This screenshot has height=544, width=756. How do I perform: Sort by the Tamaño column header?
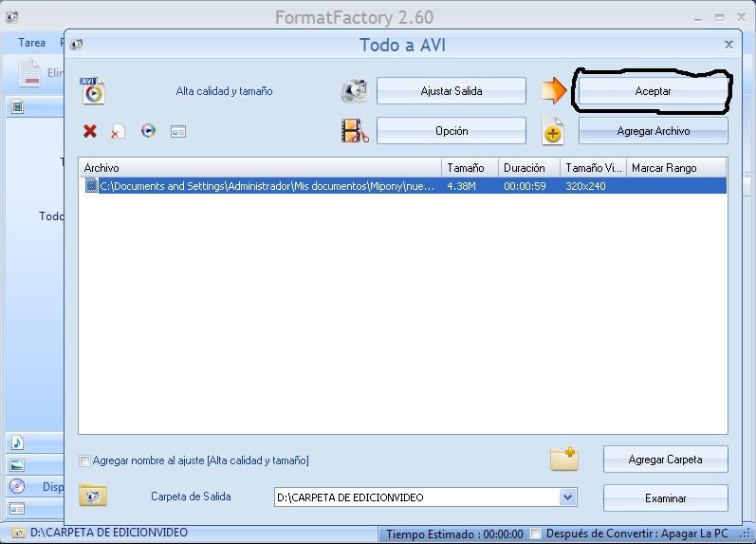[470, 168]
